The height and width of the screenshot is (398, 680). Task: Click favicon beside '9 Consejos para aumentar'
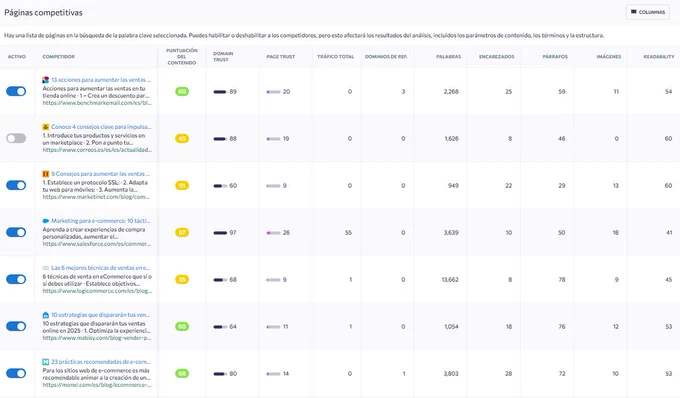[x=46, y=174]
